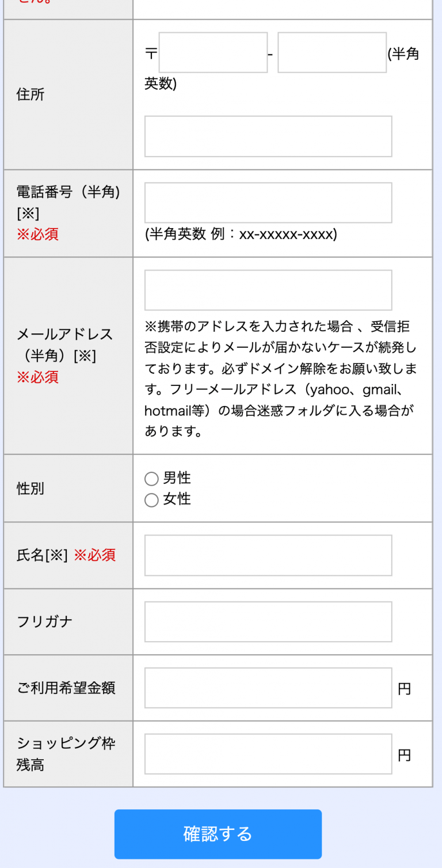Click the 氏名 name input field

[268, 555]
